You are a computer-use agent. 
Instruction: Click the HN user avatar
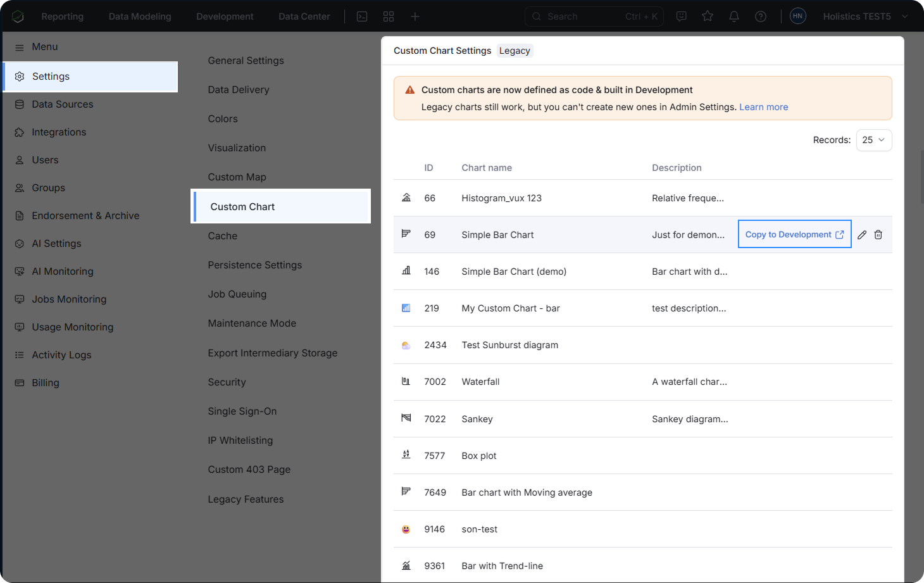798,16
